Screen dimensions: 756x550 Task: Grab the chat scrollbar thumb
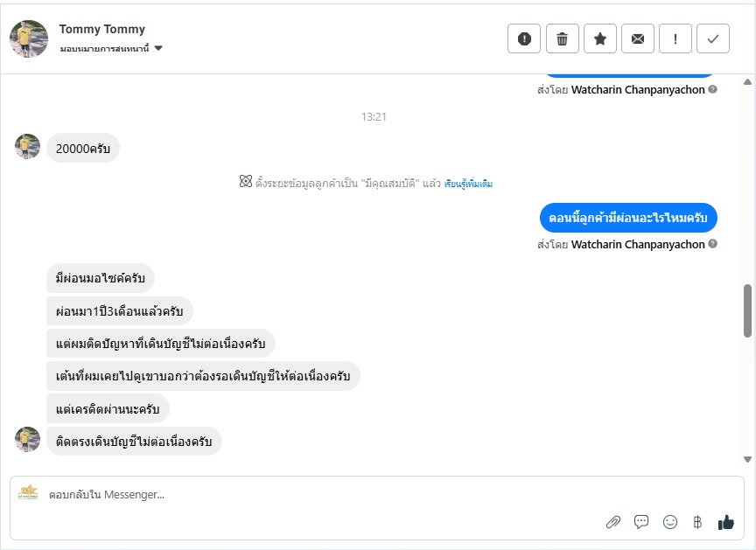point(747,310)
